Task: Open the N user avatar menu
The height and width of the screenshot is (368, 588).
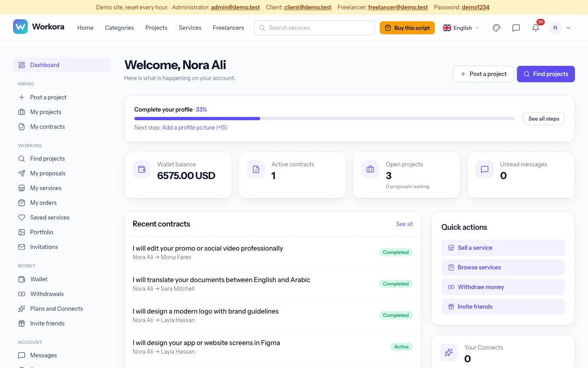Action: coord(555,28)
